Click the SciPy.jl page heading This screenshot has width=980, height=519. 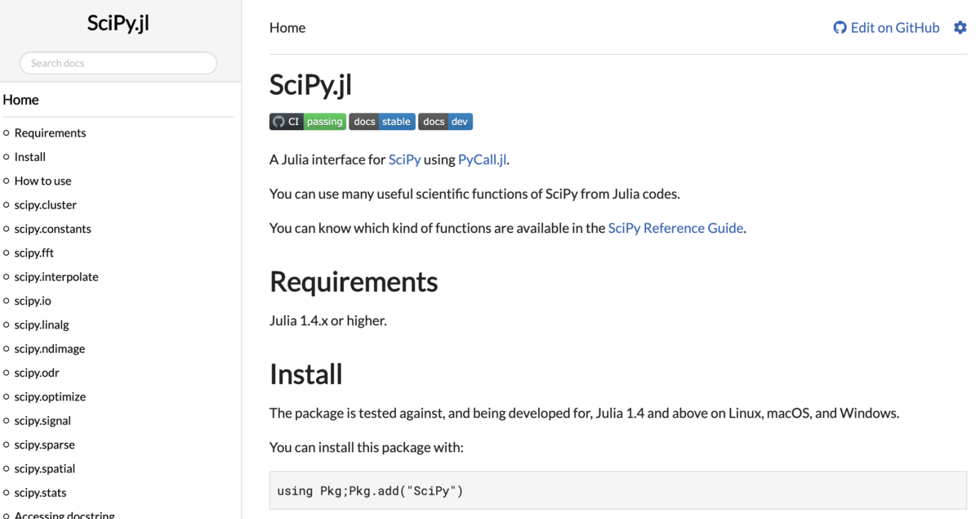coord(311,84)
